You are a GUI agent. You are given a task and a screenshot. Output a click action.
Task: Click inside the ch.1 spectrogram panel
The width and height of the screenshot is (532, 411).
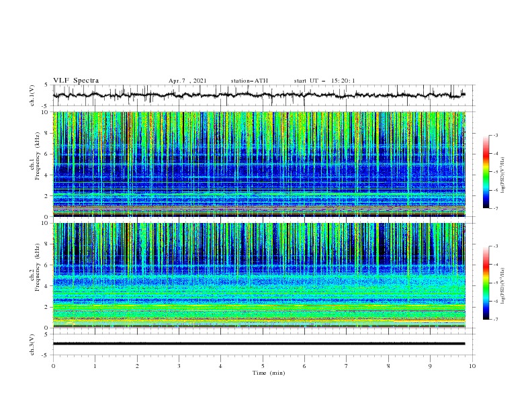tap(259, 164)
